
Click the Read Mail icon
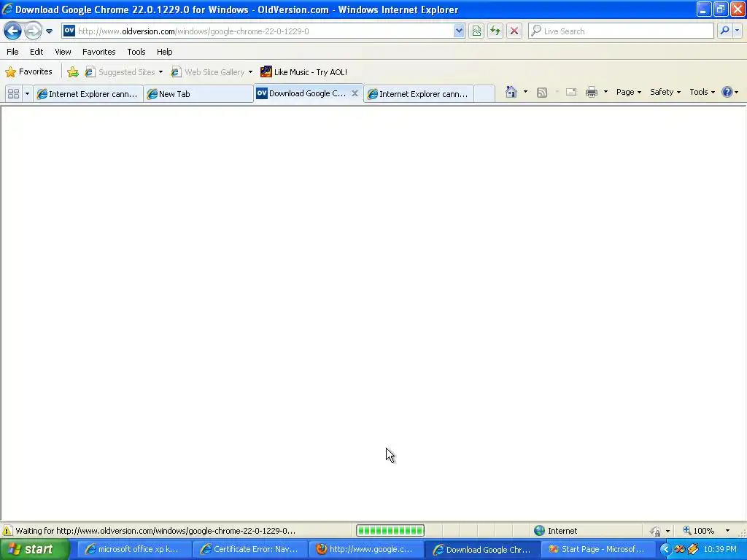(x=571, y=92)
